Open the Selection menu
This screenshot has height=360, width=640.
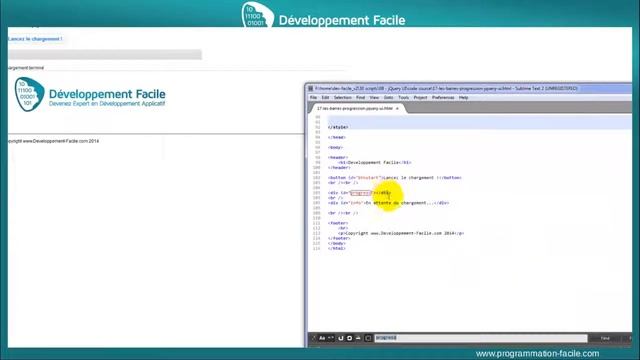click(x=342, y=98)
